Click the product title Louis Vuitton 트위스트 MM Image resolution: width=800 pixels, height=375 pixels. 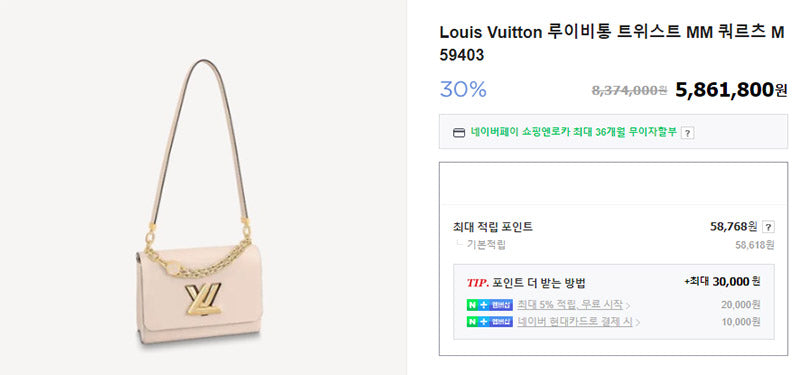coord(611,43)
